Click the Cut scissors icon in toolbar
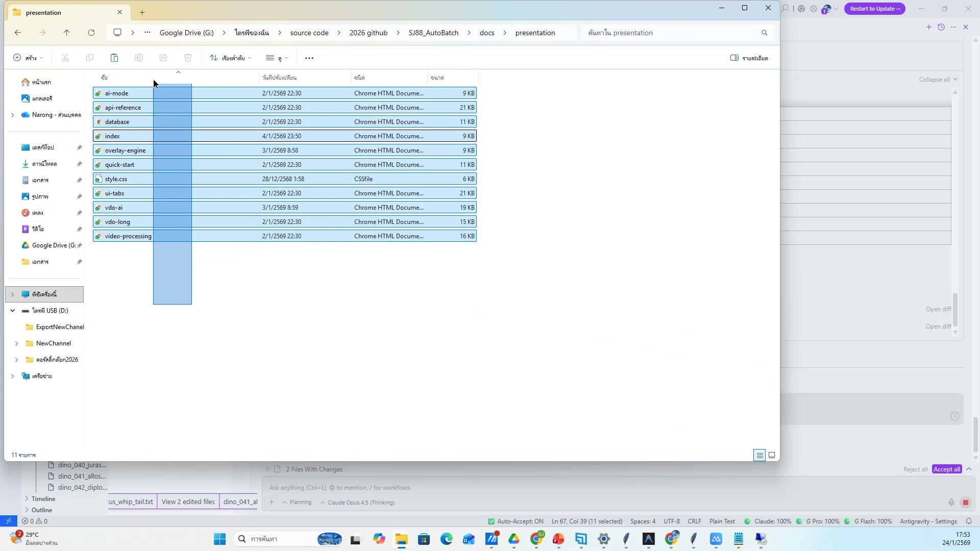 pos(65,58)
